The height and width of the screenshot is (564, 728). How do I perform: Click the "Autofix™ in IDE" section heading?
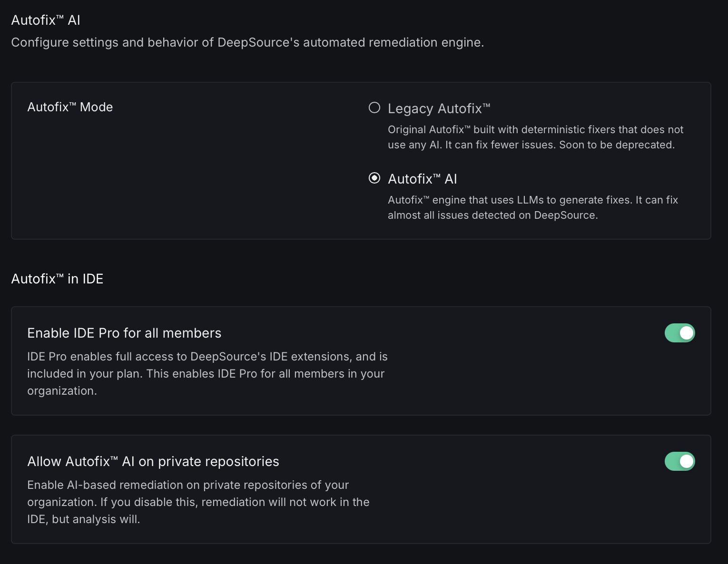coord(57,279)
